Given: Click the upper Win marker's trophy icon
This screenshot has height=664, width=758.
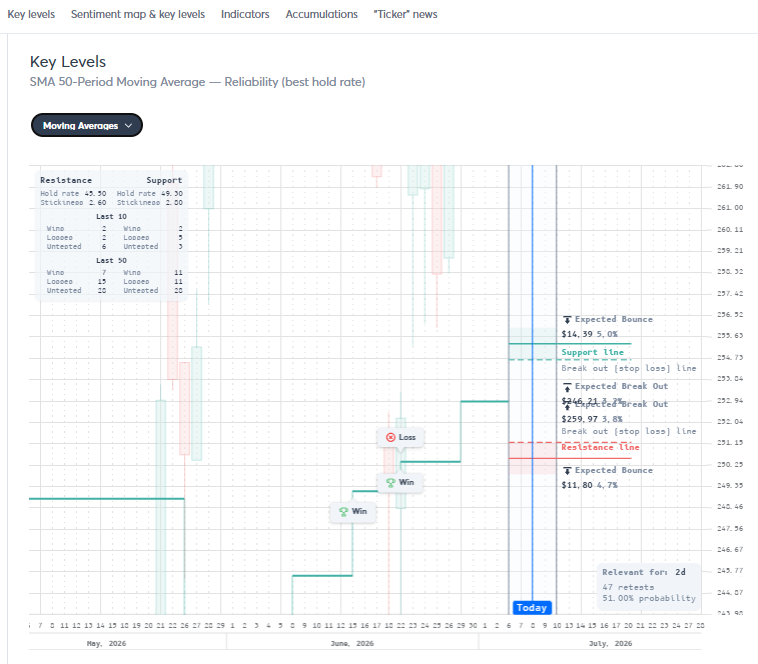Looking at the screenshot, I should click(x=391, y=482).
